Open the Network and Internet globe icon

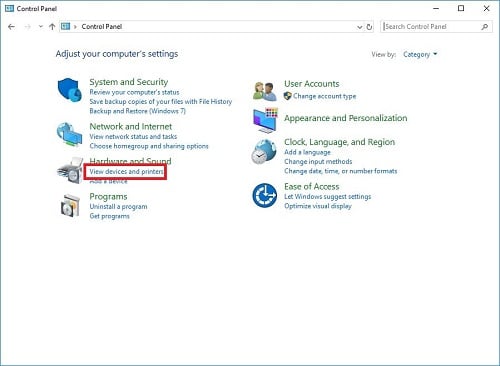click(x=69, y=134)
